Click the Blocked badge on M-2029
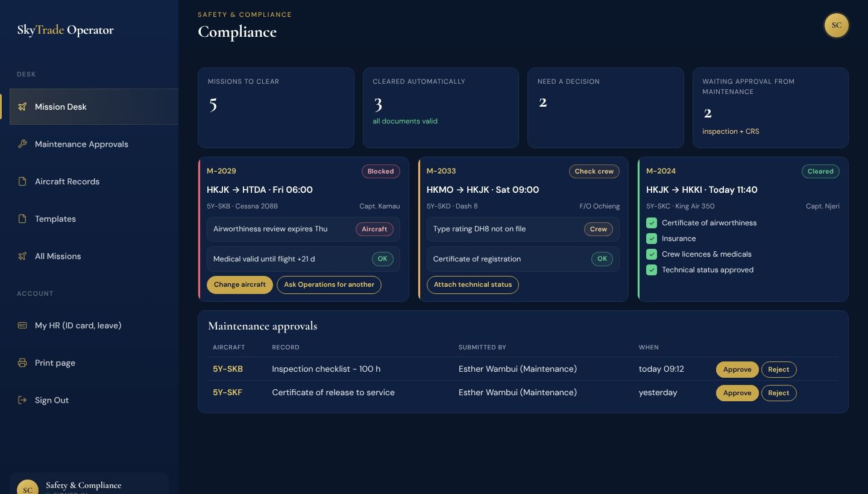868x494 pixels. click(x=381, y=171)
